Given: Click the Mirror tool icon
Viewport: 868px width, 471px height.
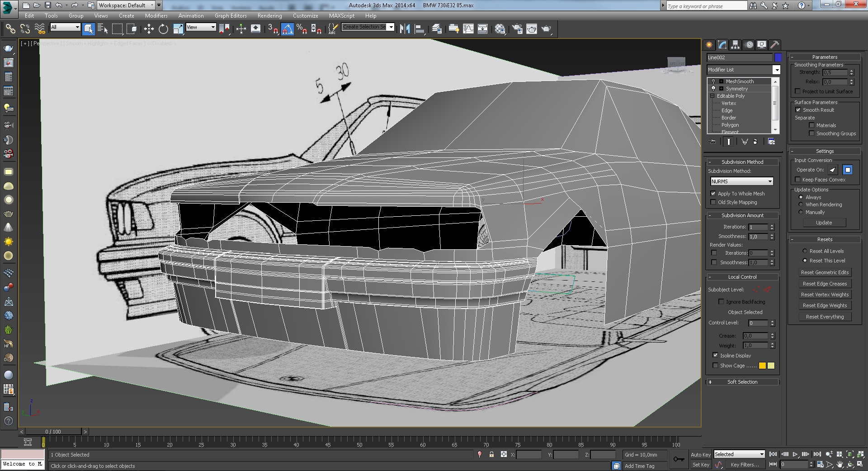Looking at the screenshot, I should (405, 29).
